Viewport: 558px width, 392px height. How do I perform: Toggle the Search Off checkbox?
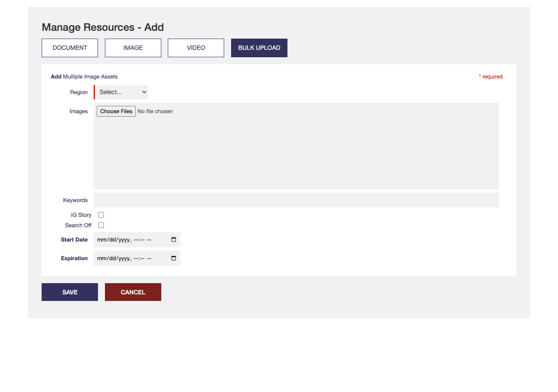tap(101, 225)
